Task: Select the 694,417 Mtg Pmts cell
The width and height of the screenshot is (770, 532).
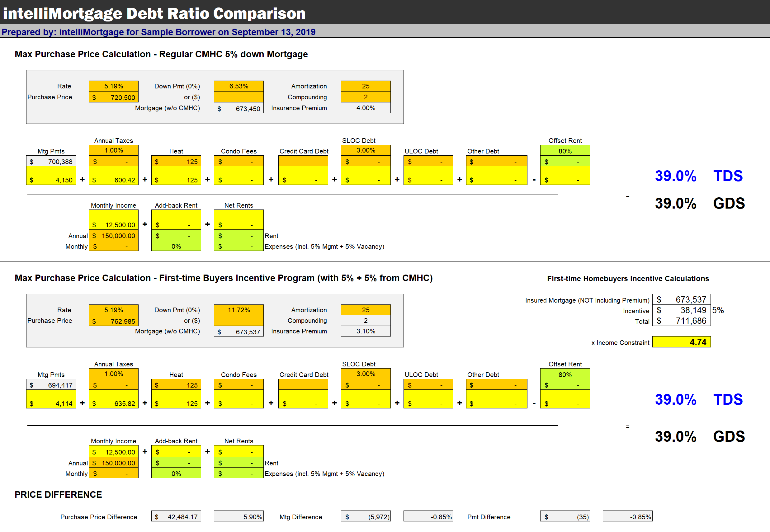Action: tap(51, 385)
